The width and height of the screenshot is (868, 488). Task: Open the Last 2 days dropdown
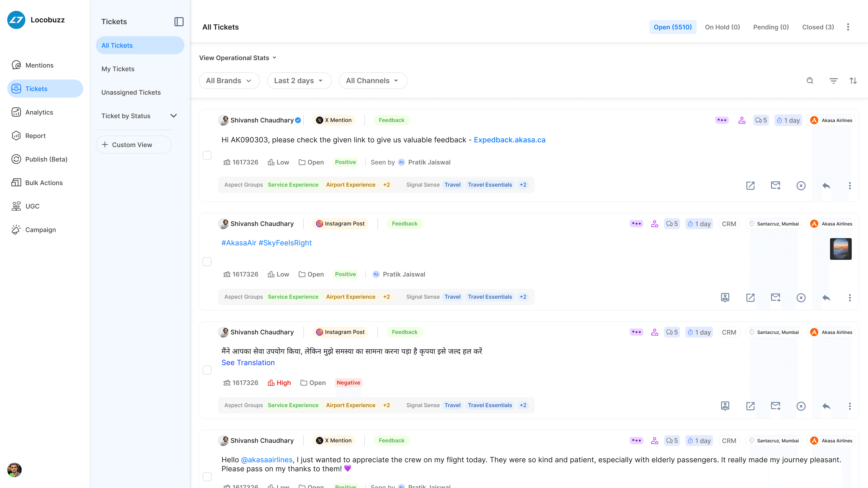click(299, 81)
